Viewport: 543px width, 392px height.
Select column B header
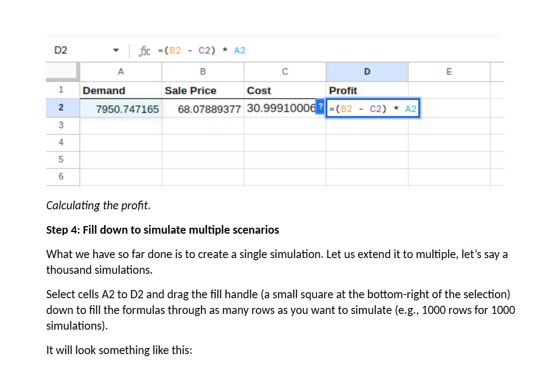tap(203, 72)
